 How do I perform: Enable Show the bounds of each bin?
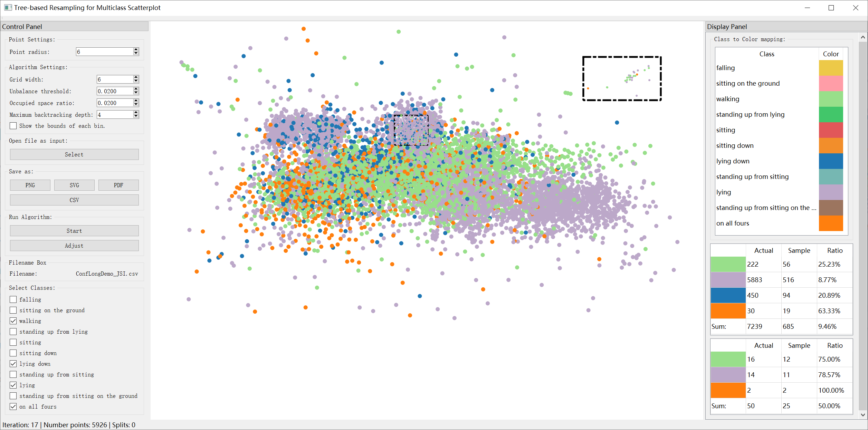(13, 126)
